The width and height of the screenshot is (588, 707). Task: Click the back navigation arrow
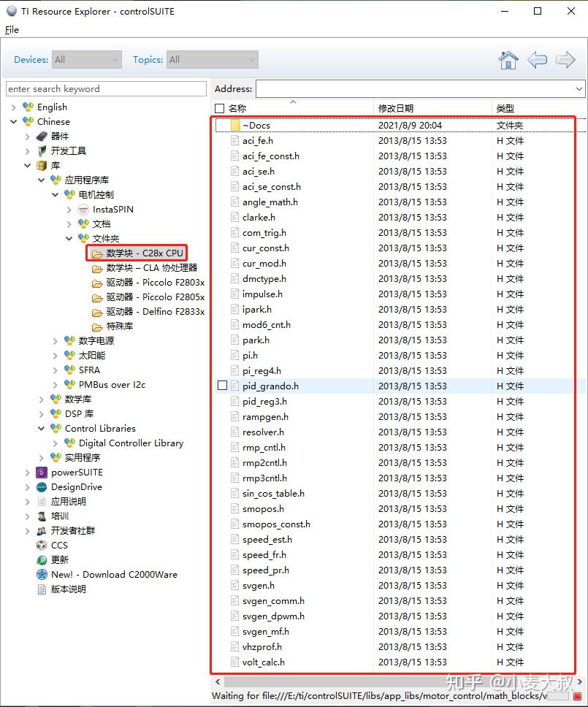(x=537, y=61)
